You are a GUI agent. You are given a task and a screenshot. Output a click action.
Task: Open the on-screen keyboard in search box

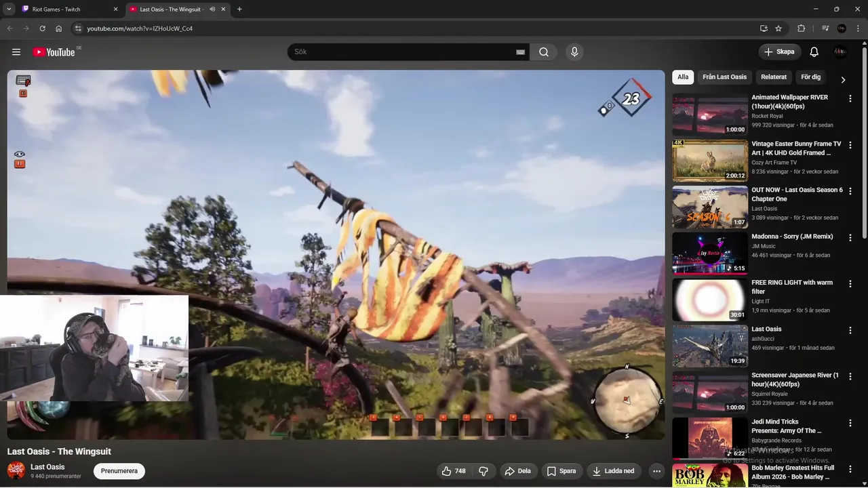[520, 52]
